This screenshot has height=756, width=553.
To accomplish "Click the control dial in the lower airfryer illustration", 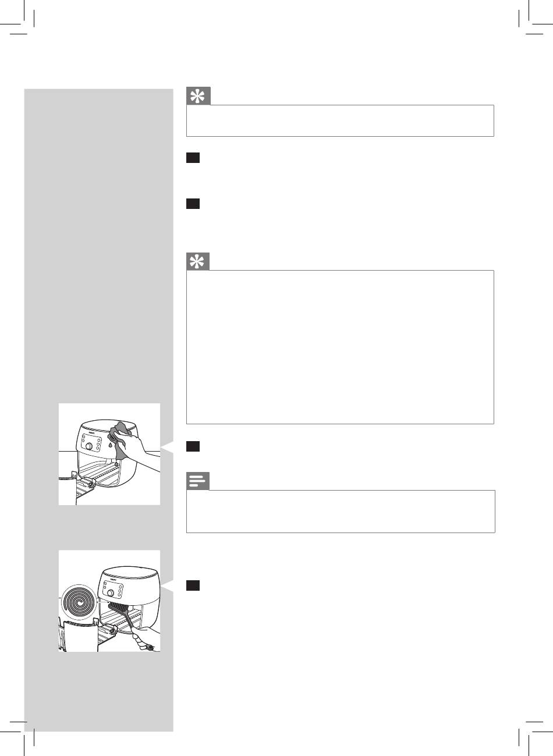I will [x=112, y=592].
